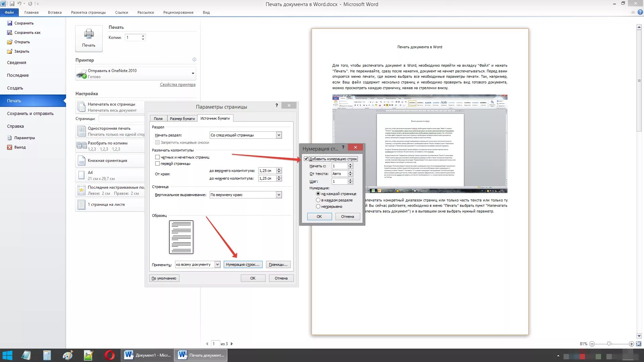
Task: Select в каждом разделе radio button
Action: (x=318, y=200)
